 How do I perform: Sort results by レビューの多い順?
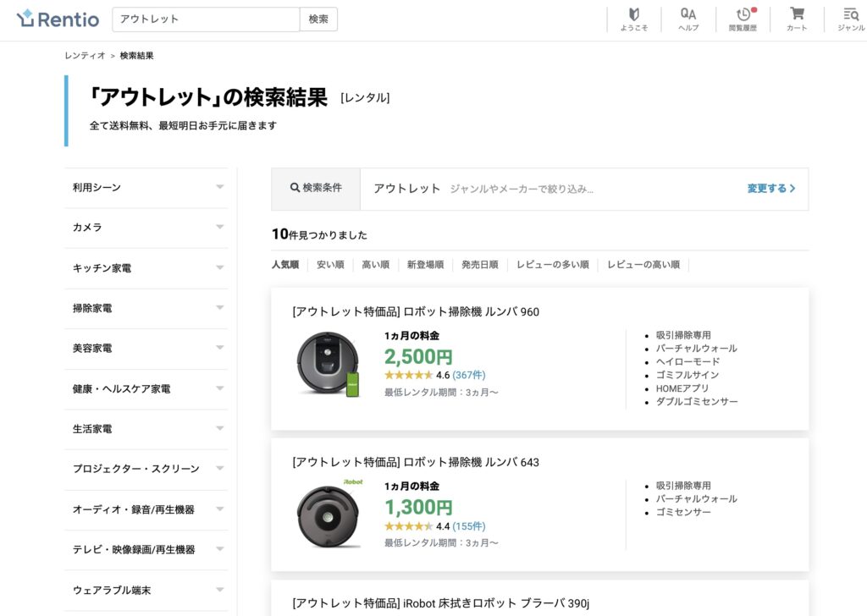click(552, 265)
